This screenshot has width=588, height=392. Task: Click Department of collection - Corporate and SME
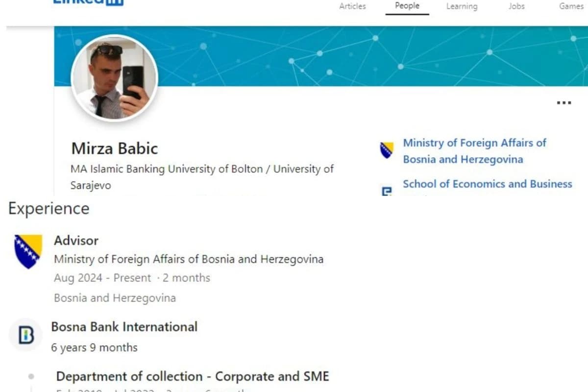click(193, 377)
